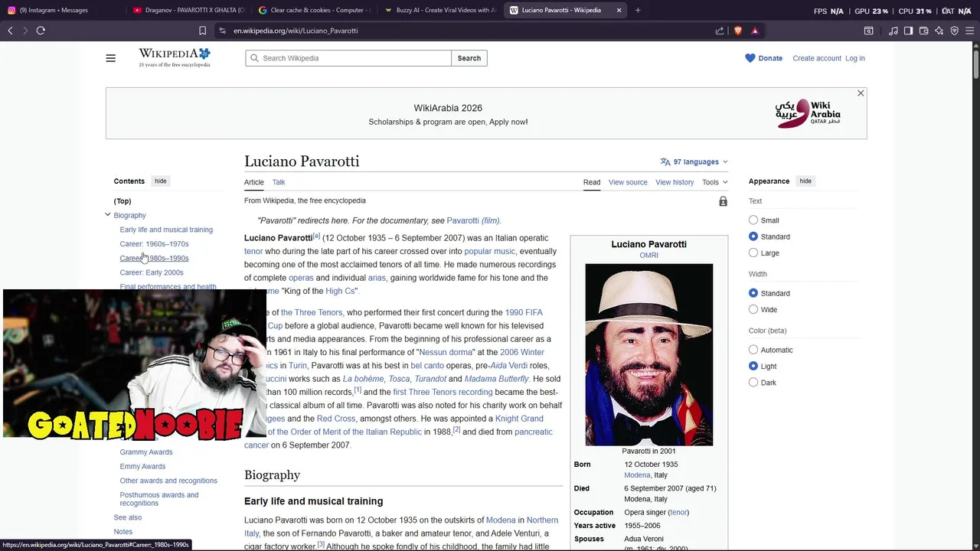Open the 97 languages dropdown

click(694, 161)
